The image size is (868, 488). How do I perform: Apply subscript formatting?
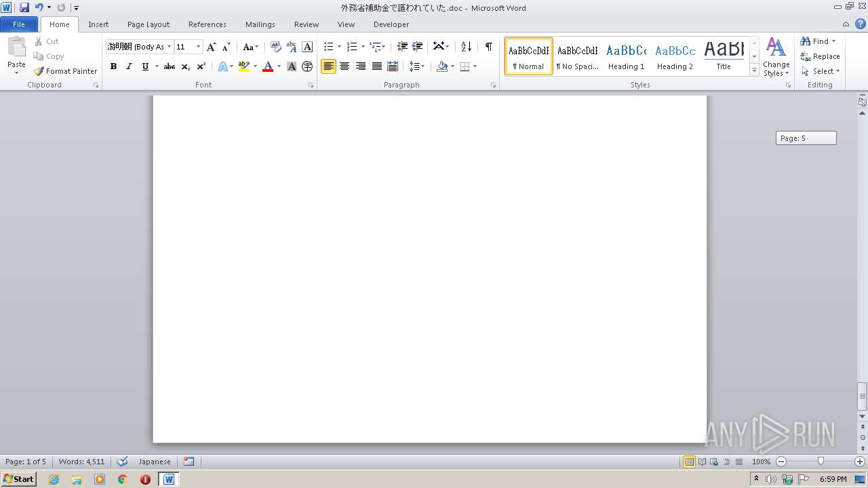(185, 66)
